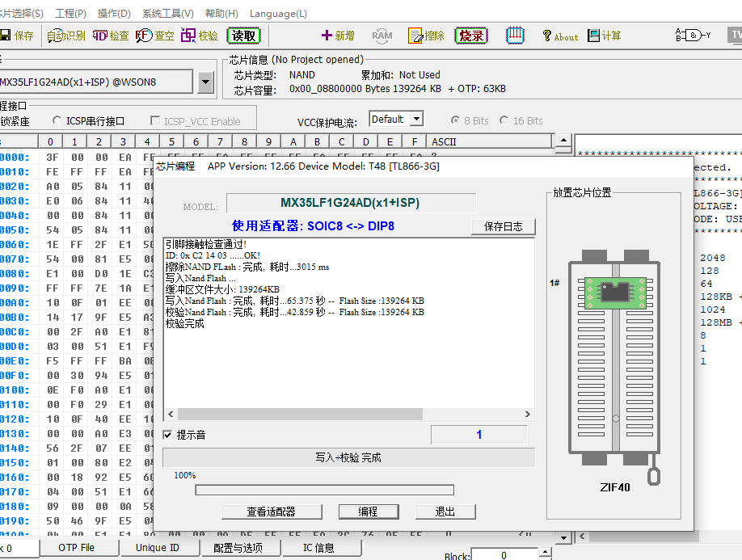Switch to the IC 信息 tab

click(318, 548)
